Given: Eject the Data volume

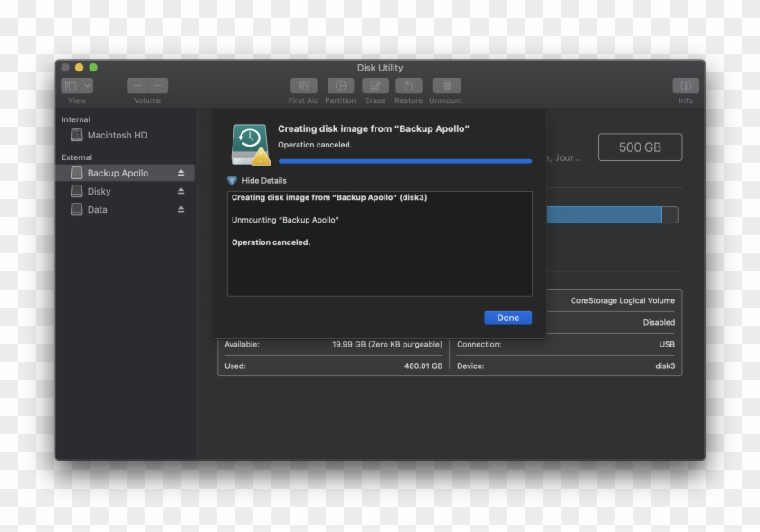Looking at the screenshot, I should coord(181,209).
